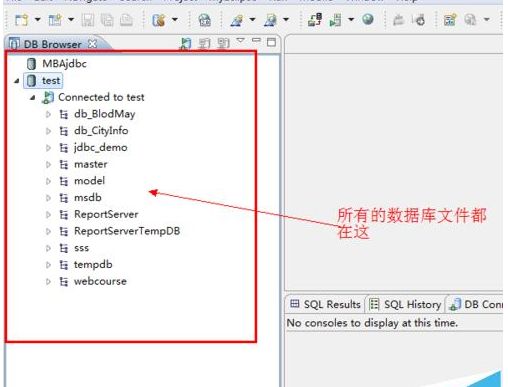Click the Run server toolbar icon
The height and width of the screenshot is (387, 508).
point(335,20)
